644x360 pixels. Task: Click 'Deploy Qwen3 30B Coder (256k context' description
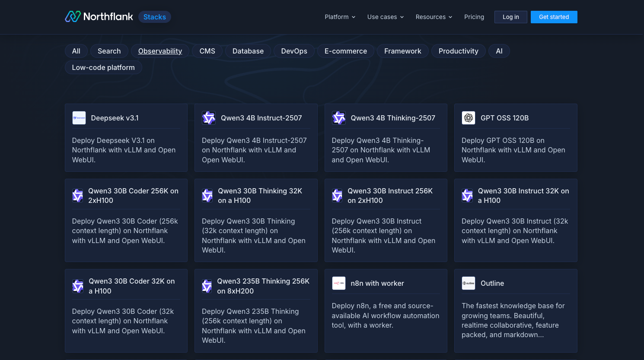pyautogui.click(x=125, y=231)
